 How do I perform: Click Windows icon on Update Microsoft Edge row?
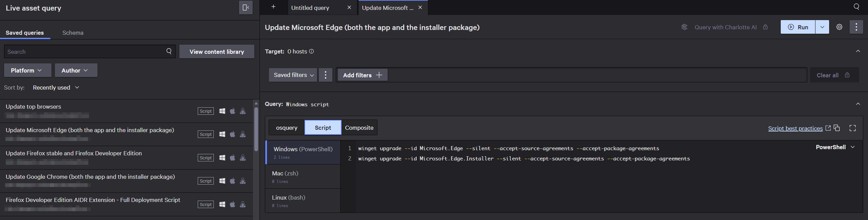click(222, 134)
